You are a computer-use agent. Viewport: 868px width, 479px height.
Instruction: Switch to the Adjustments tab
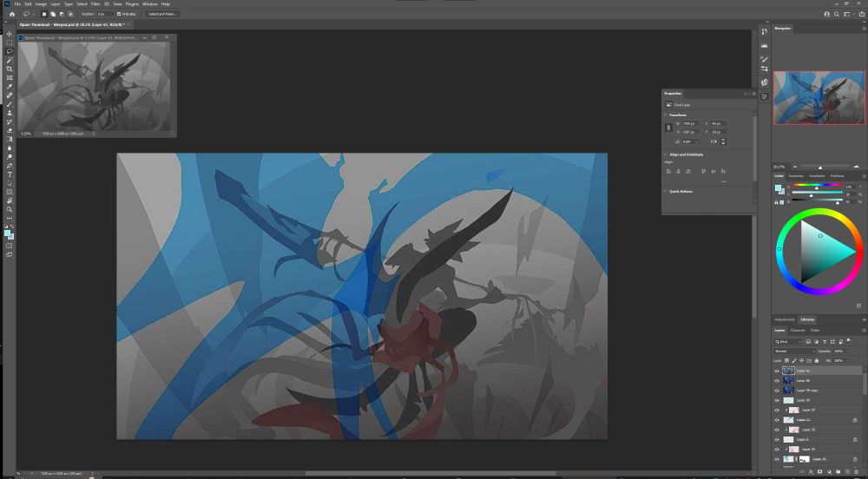[785, 319]
